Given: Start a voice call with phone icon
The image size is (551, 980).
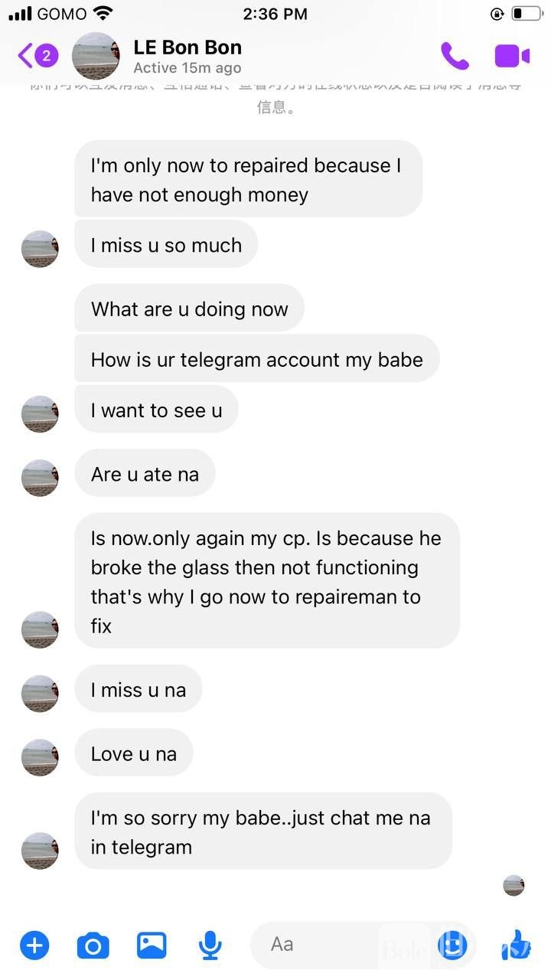Looking at the screenshot, I should pyautogui.click(x=455, y=56).
